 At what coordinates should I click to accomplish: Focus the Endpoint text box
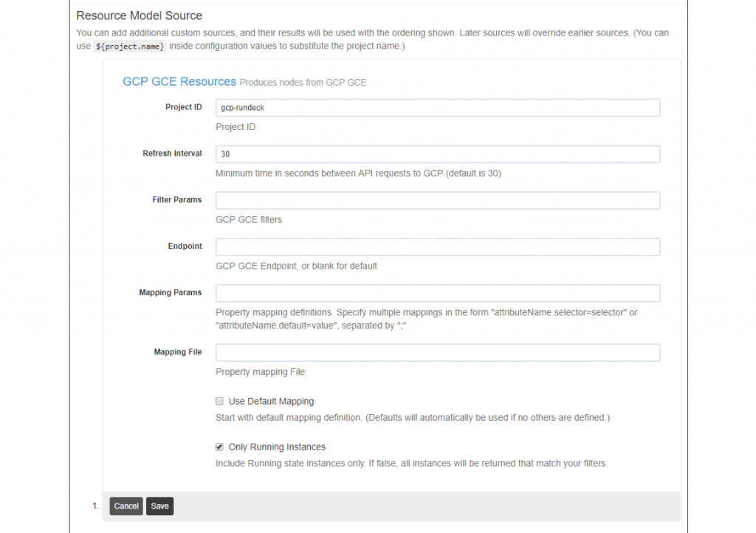click(438, 247)
